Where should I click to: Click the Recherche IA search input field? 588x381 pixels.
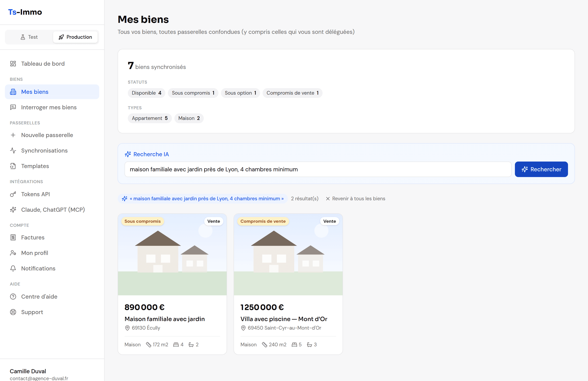(x=318, y=169)
